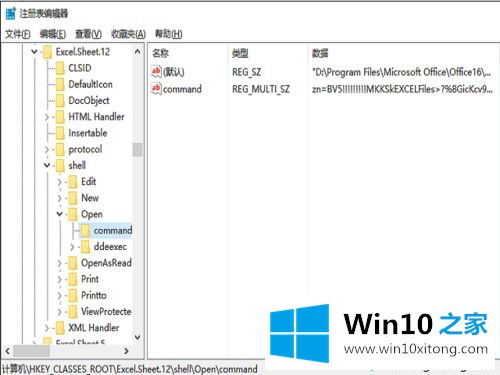
Task: Click the REG_MULTI_SZ type cell
Action: 261,89
